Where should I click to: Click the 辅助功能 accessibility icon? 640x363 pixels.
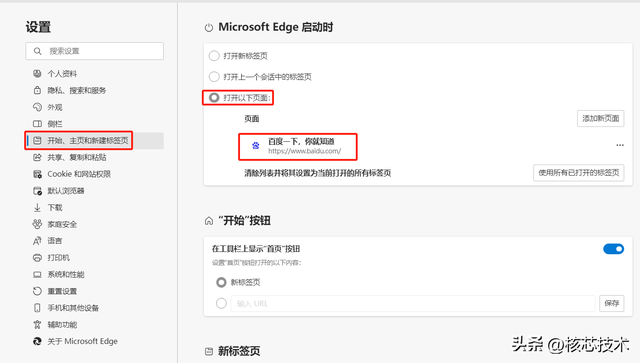click(37, 325)
